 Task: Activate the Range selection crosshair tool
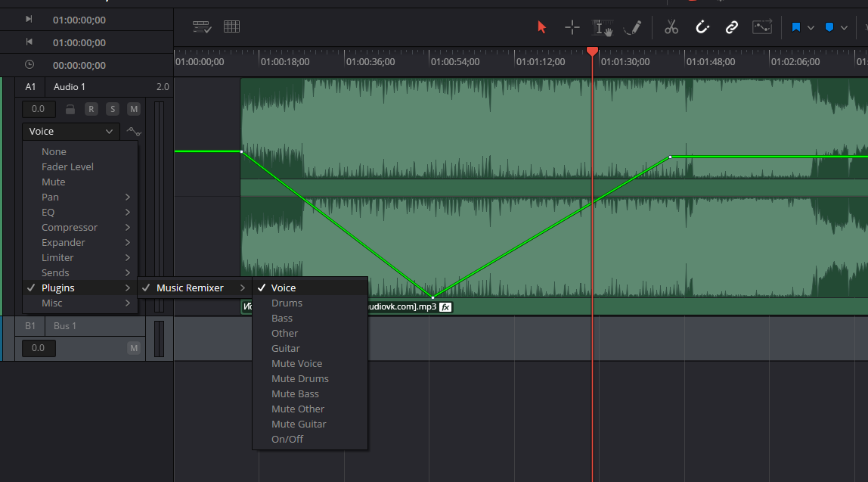coord(572,27)
